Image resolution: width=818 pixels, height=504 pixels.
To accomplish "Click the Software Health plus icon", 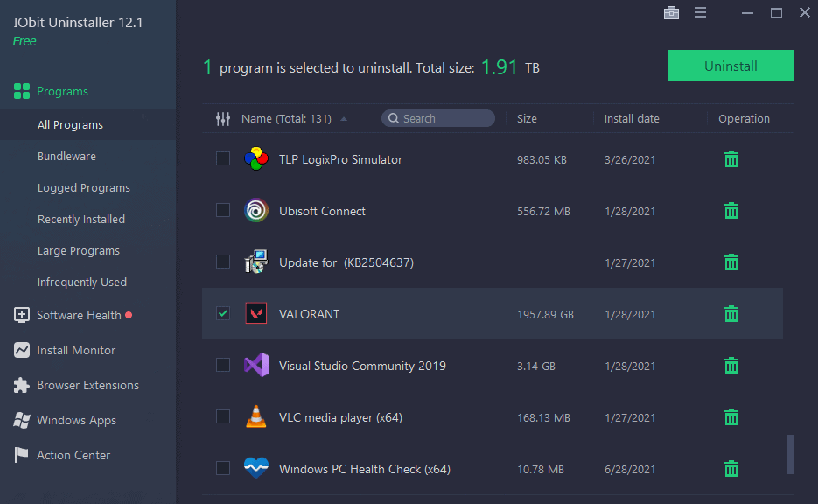I will click(x=21, y=315).
